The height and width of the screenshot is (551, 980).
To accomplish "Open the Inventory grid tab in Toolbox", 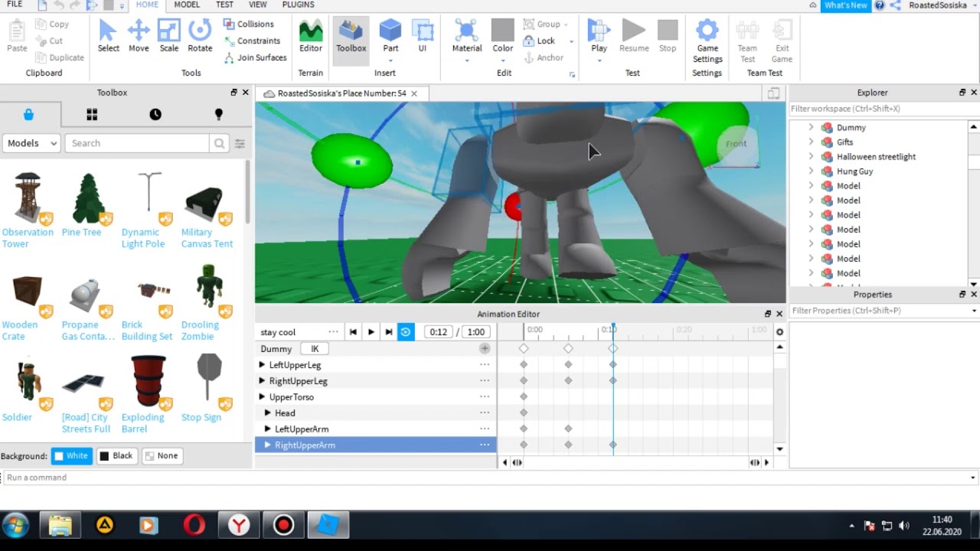I will pos(92,115).
